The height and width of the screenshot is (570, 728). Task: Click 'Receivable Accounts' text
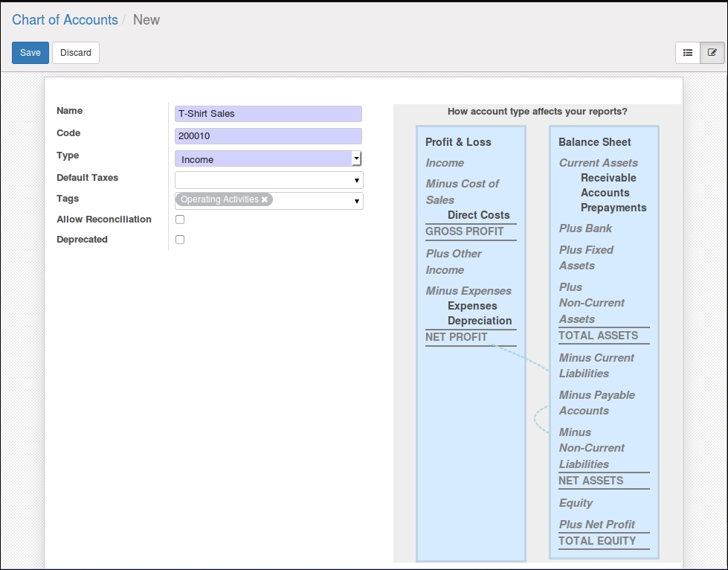pos(608,185)
